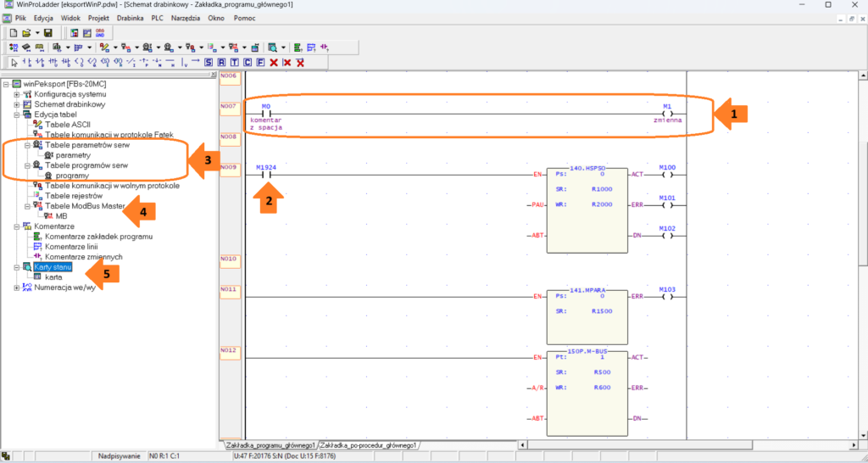Viewport: 868px width, 463px height.
Task: Select the boxed R reset function tool
Action: click(x=221, y=63)
